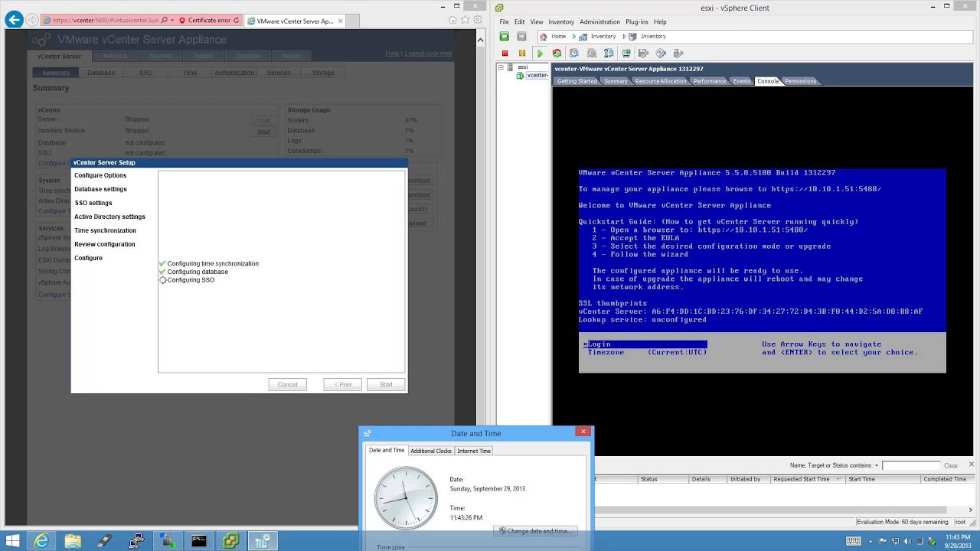Screen dimensions: 980x551
Task: Open the Help menu in vSphere Client
Action: click(660, 22)
